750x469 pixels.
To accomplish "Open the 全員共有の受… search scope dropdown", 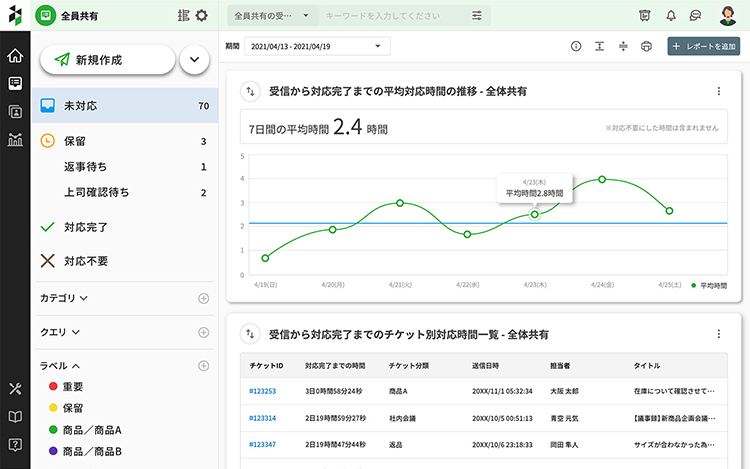I will coord(271,16).
